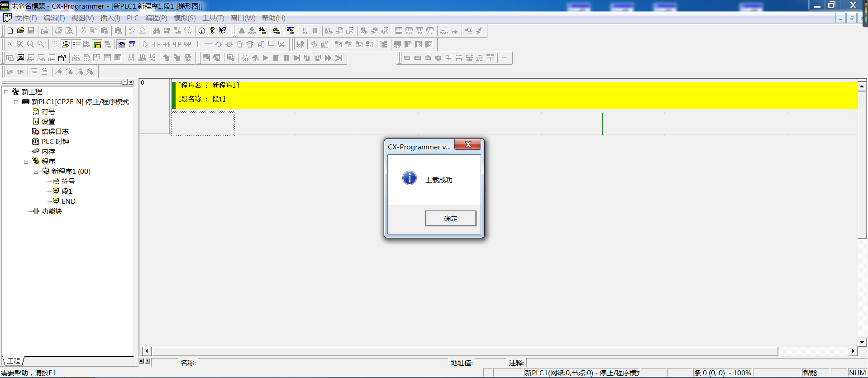Open the PLC menu
This screenshot has height=378, width=868.
[x=133, y=18]
